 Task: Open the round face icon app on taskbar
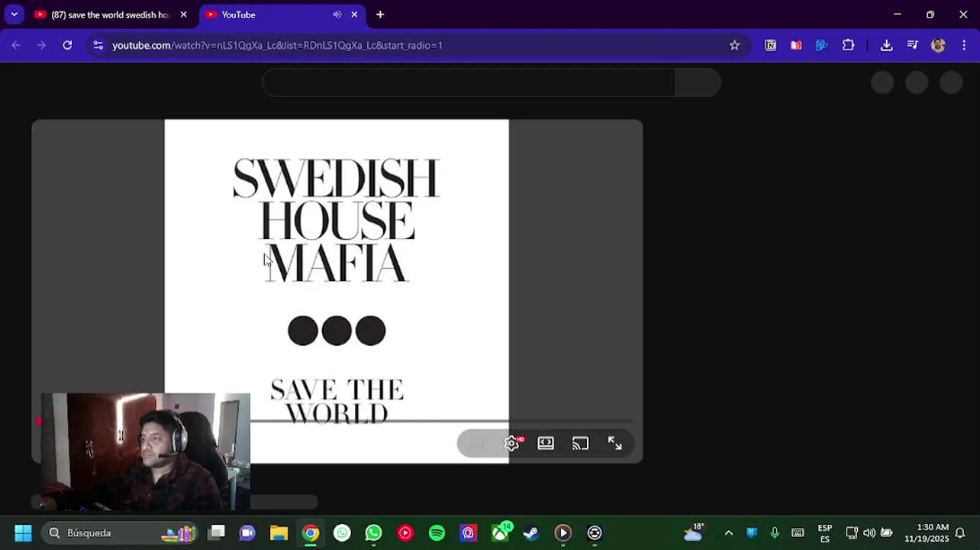click(595, 532)
